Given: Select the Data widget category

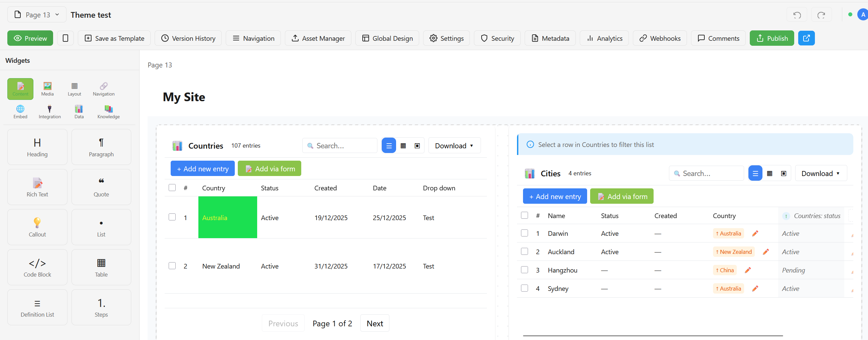Looking at the screenshot, I should point(79,112).
